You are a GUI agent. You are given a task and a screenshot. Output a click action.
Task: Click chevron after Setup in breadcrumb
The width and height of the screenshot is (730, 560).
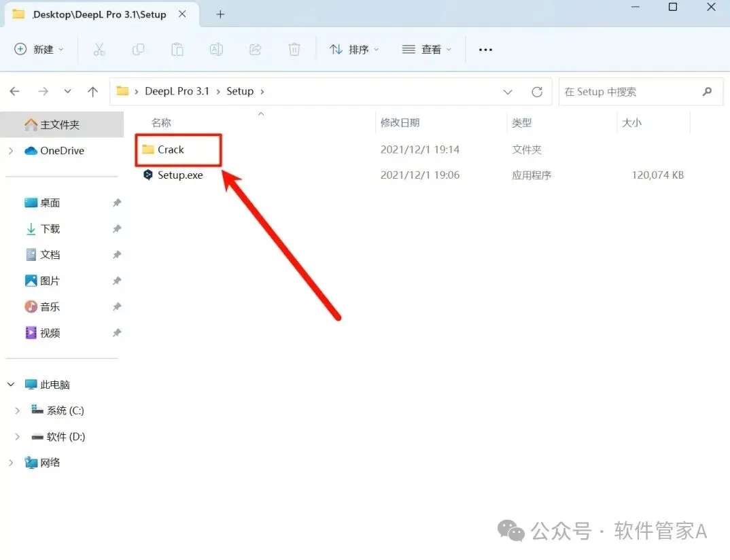tap(262, 92)
